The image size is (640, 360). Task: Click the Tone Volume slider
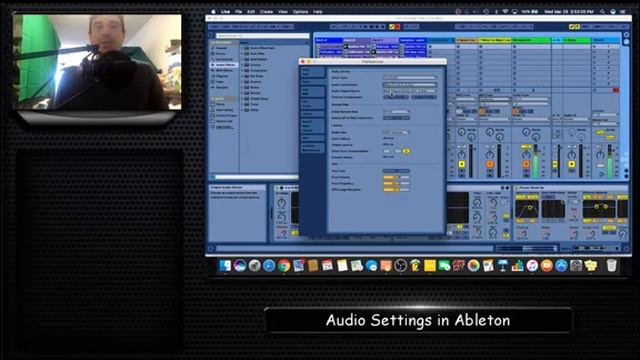[x=396, y=177]
